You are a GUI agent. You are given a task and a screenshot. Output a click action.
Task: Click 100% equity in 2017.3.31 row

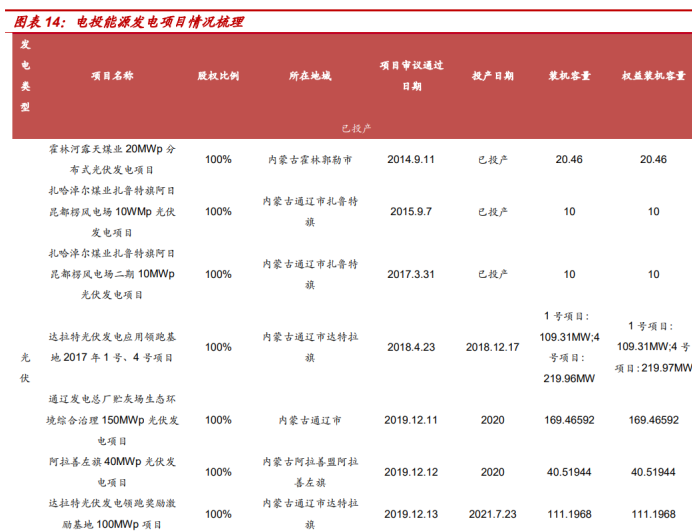218,274
